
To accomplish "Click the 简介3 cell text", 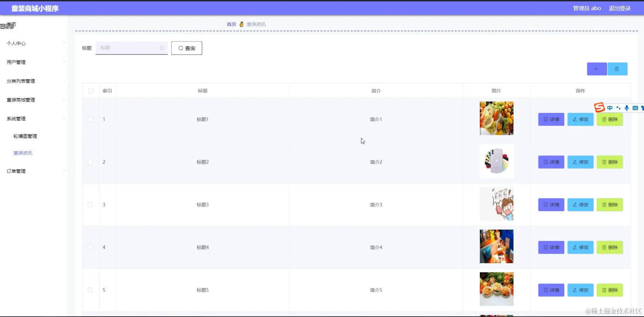I will 376,205.
